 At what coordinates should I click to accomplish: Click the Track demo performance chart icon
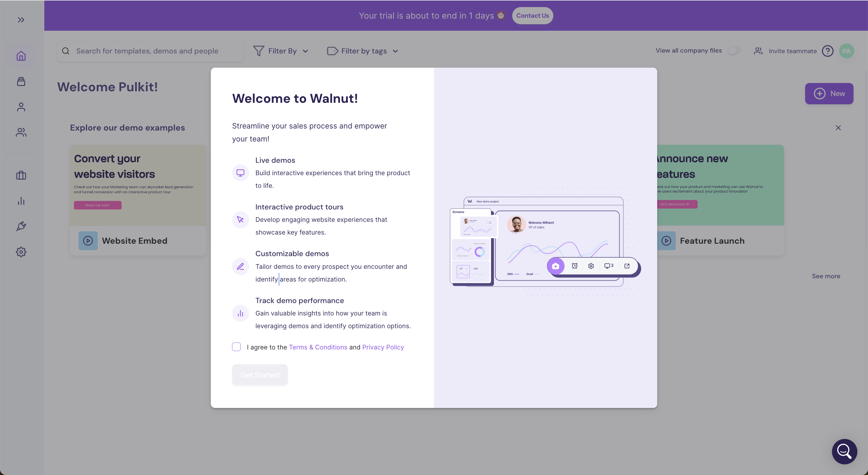(x=240, y=313)
